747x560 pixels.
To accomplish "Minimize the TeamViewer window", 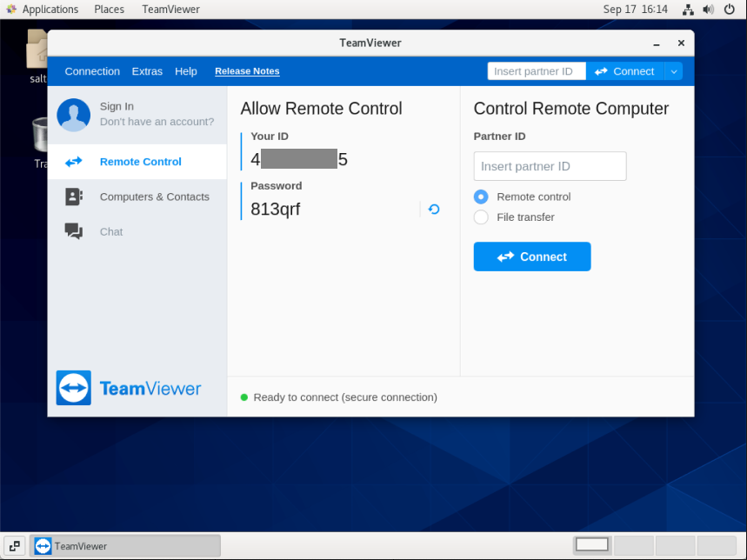I will pyautogui.click(x=657, y=43).
